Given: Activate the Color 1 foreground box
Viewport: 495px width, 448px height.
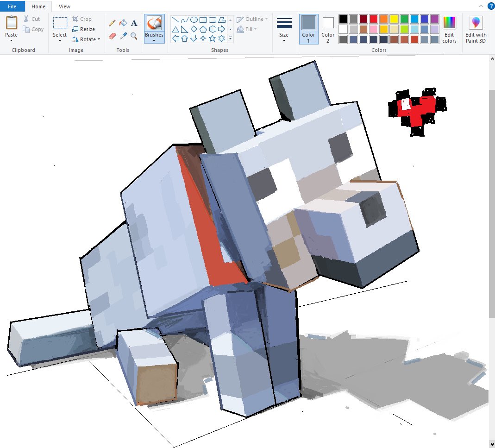Looking at the screenshot, I should tap(308, 29).
